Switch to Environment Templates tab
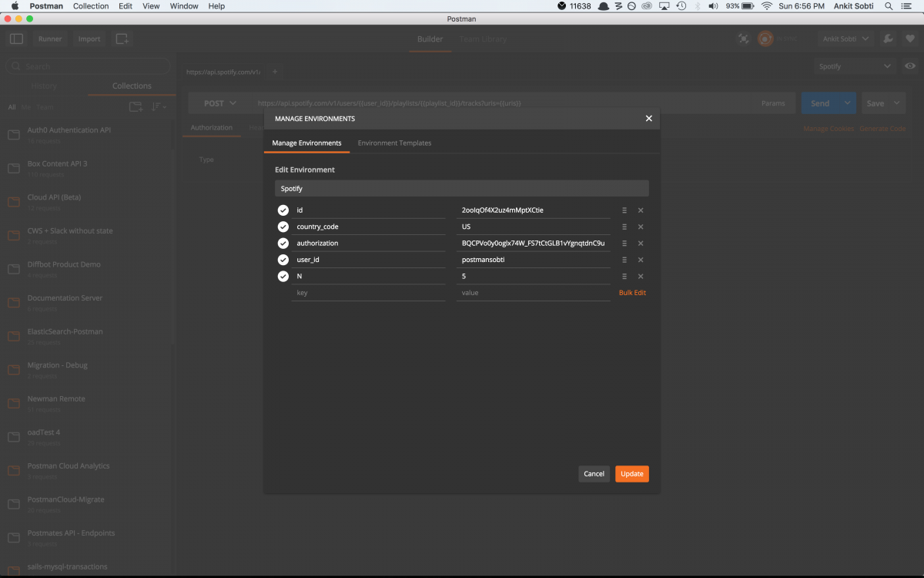 pyautogui.click(x=394, y=143)
